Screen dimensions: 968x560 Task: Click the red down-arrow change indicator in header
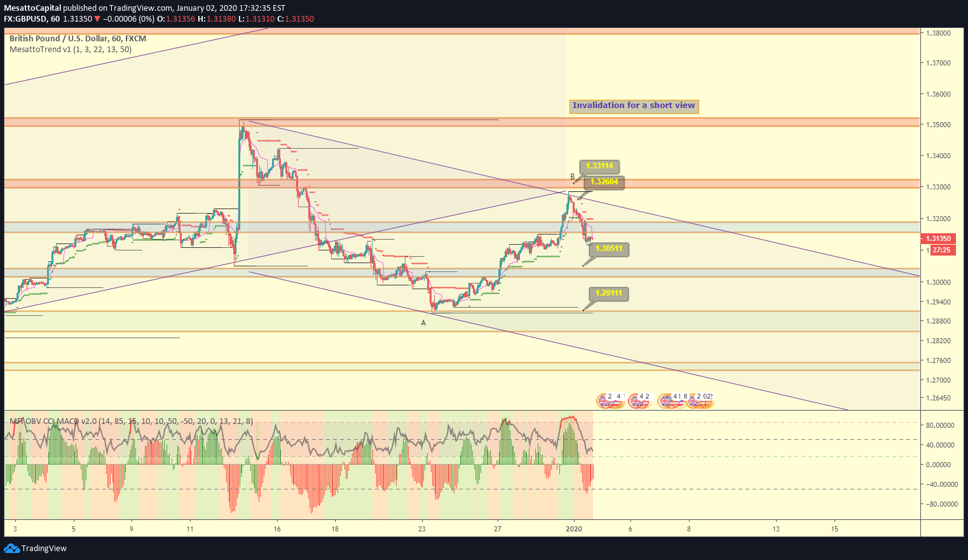[97, 19]
